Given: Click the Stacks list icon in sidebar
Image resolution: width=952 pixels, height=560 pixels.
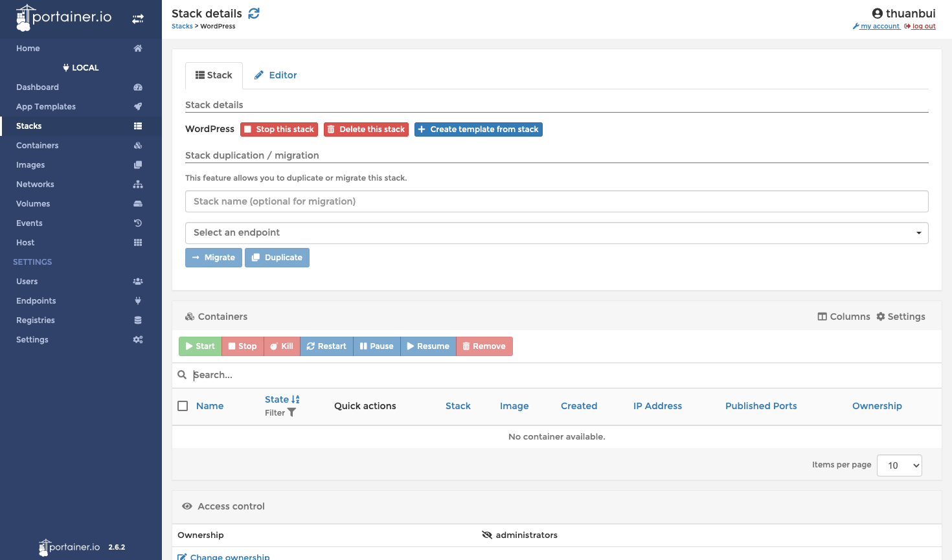Looking at the screenshot, I should tap(138, 126).
